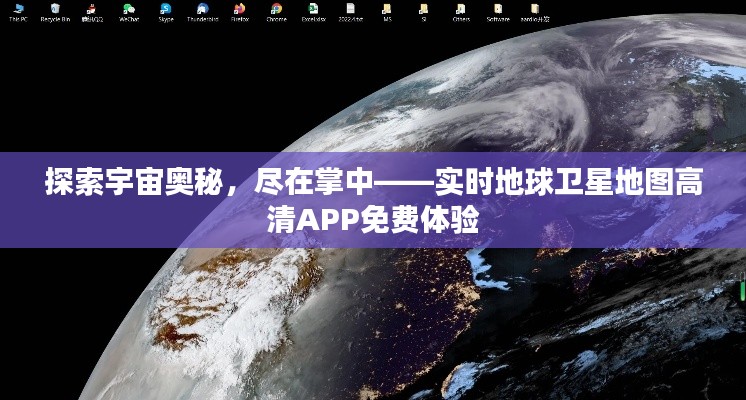Image resolution: width=746 pixels, height=400 pixels.
Task: Launch the QQ desktop shortcut
Action: tap(92, 12)
